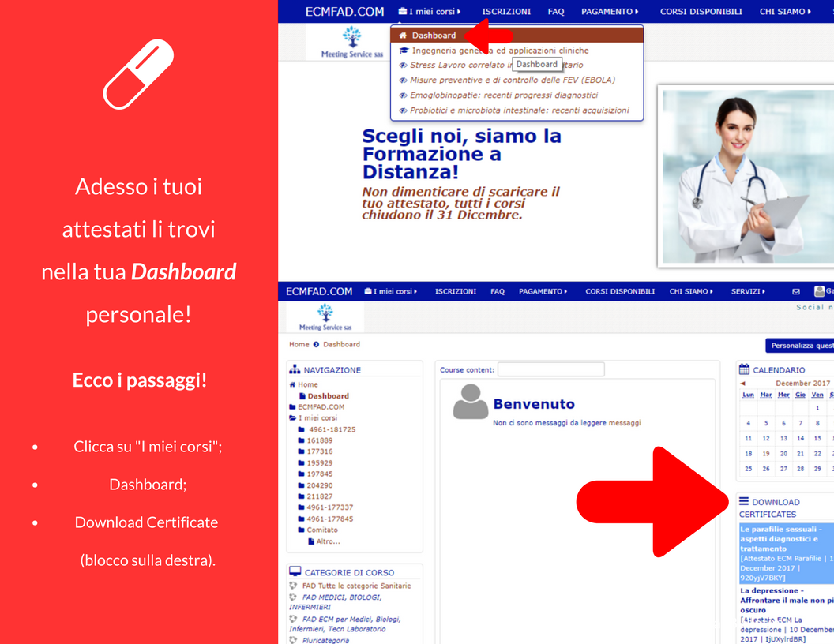The image size is (834, 644).
Task: Click icon beside FAD Tutte le categorie Sanitarie
Action: tap(292, 586)
